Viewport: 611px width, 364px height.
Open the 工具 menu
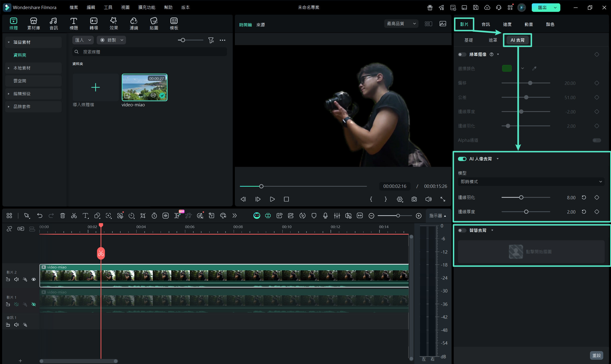(108, 7)
